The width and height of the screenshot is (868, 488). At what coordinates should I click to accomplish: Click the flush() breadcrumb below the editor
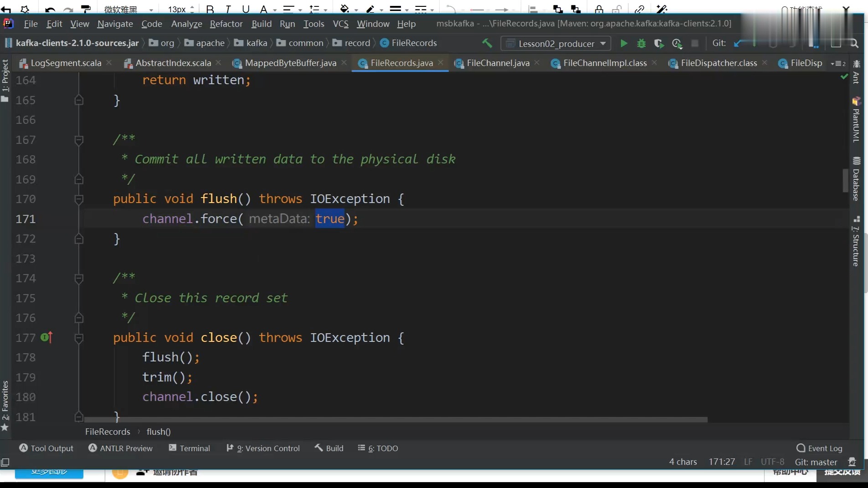click(x=159, y=432)
